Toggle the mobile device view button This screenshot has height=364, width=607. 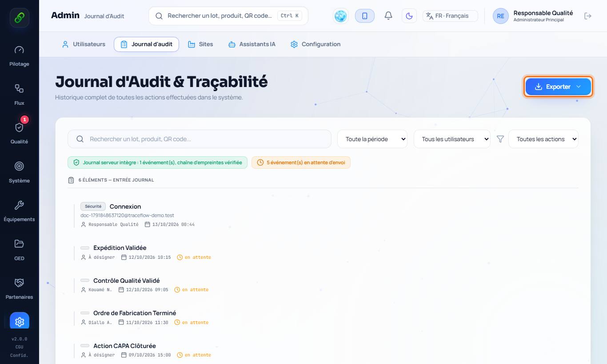(365, 16)
